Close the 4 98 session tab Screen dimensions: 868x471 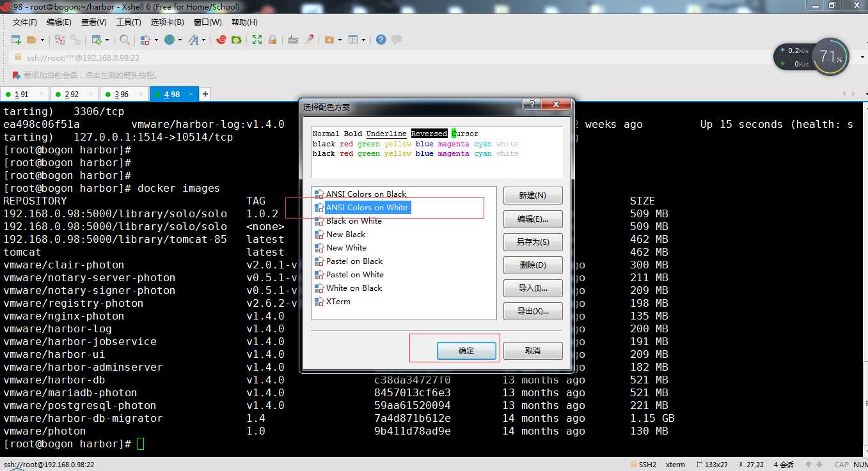pyautogui.click(x=190, y=94)
